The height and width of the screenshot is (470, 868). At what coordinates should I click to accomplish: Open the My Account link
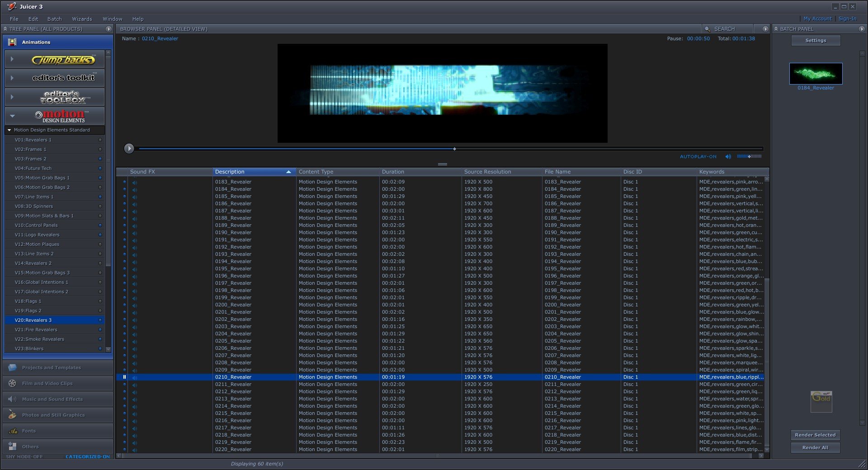pos(817,19)
